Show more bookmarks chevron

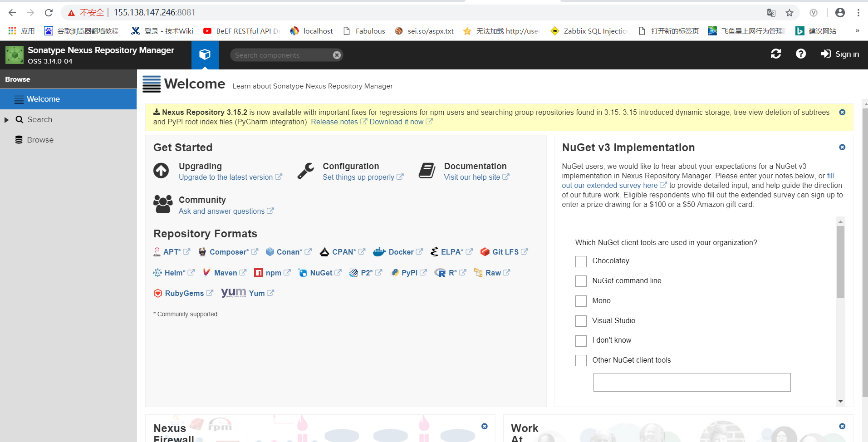pos(857,31)
